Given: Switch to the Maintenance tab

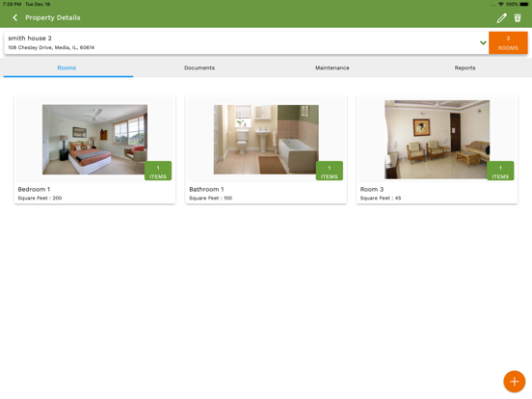Looking at the screenshot, I should coord(332,67).
